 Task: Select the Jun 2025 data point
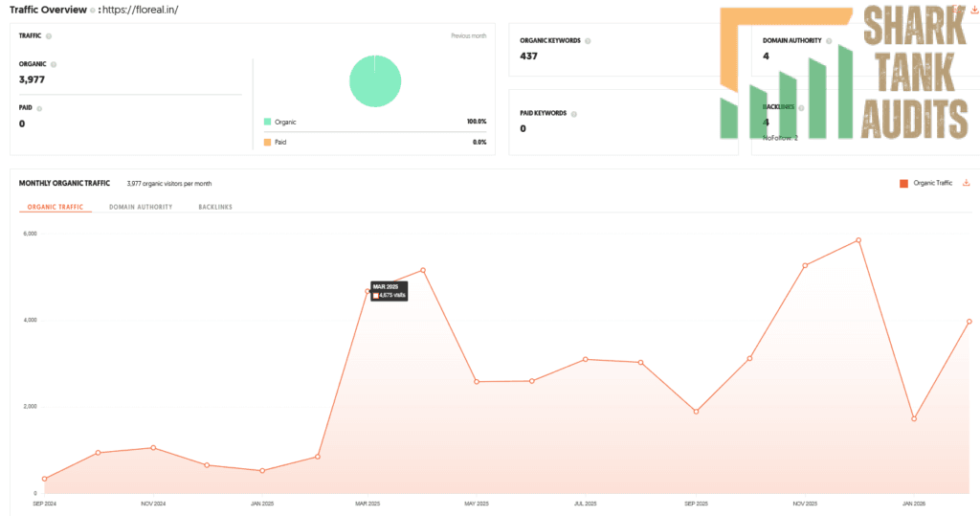coord(532,382)
